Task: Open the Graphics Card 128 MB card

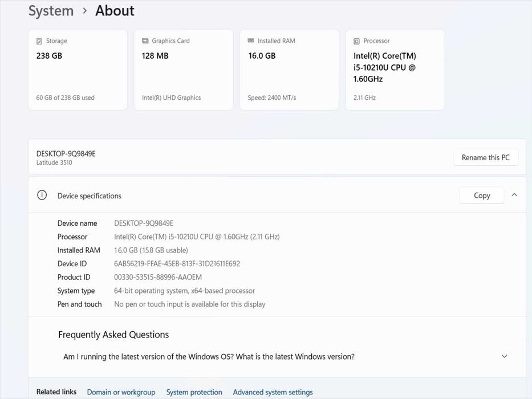Action: tap(184, 70)
